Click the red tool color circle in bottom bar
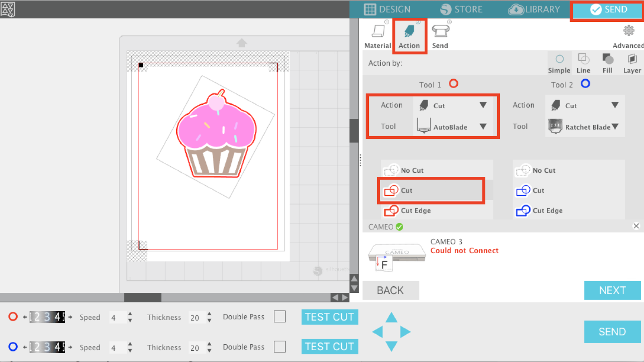 pyautogui.click(x=13, y=316)
